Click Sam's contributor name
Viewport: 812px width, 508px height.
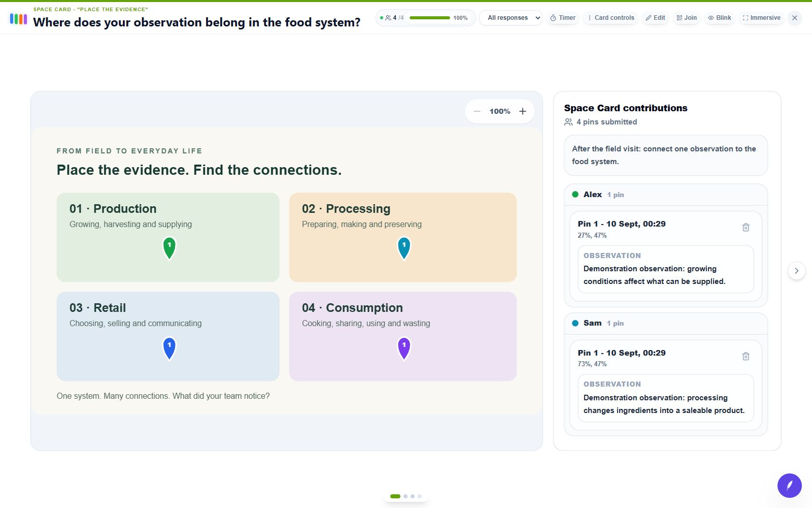(592, 323)
